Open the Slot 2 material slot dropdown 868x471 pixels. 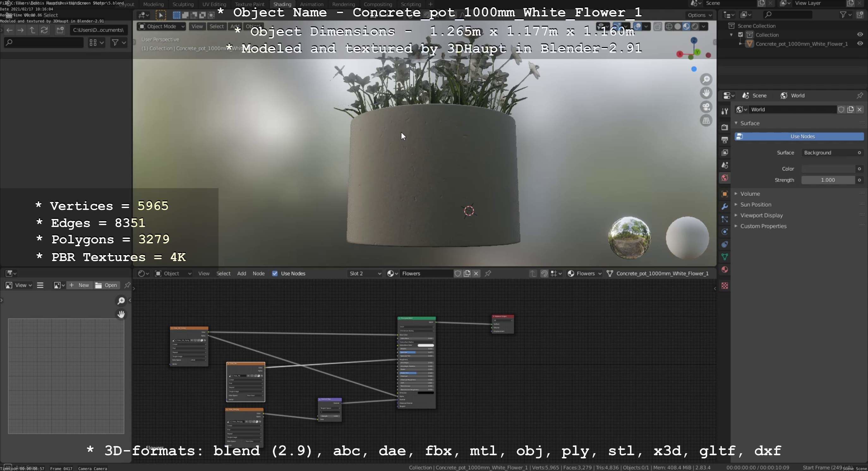(x=365, y=273)
